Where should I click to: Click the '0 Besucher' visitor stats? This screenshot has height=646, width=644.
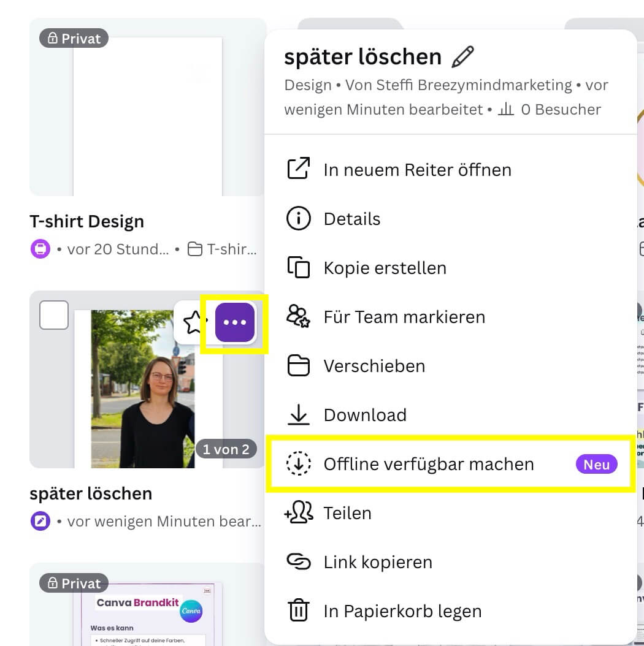tap(550, 110)
